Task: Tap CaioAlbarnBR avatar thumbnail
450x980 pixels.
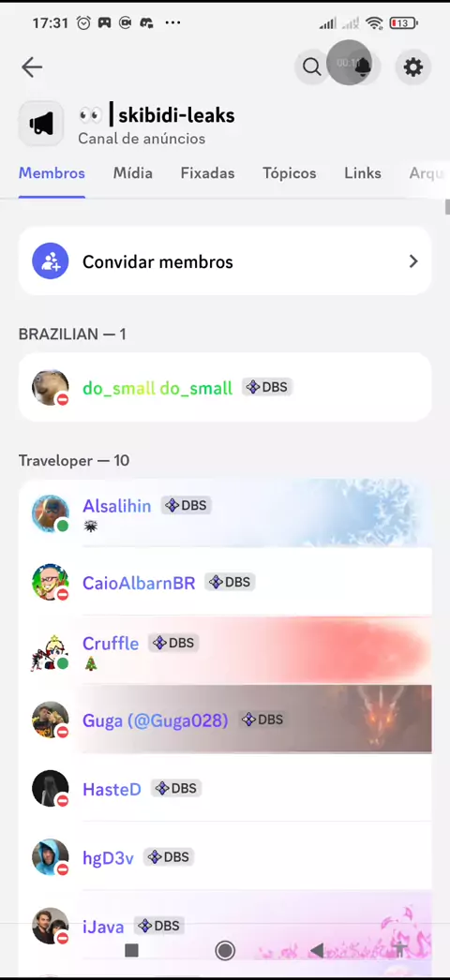Action: [50, 583]
